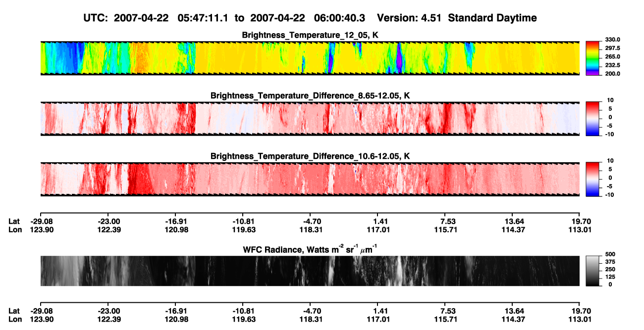This screenshot has height=330, width=644.
Task: Click the 375 tick on WFC Radiance colorbar
Action: point(611,262)
